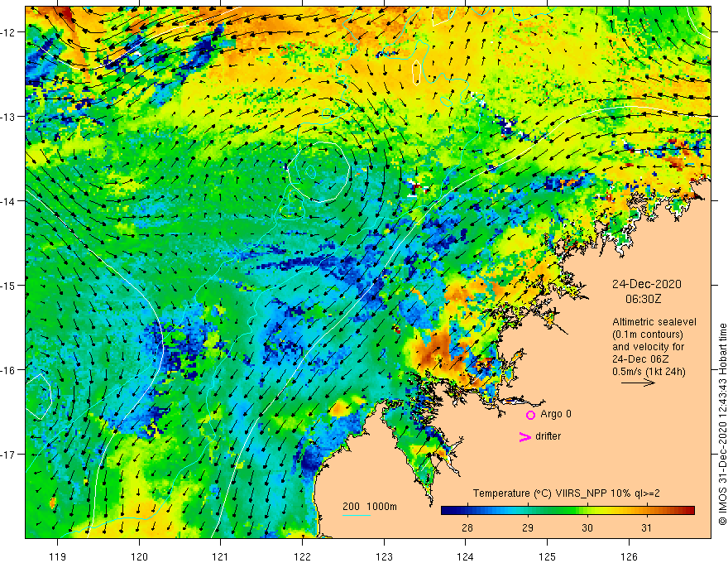The image size is (728, 563).
Task: Click the '24-Dec 06Z' caption line
Action: [x=639, y=359]
